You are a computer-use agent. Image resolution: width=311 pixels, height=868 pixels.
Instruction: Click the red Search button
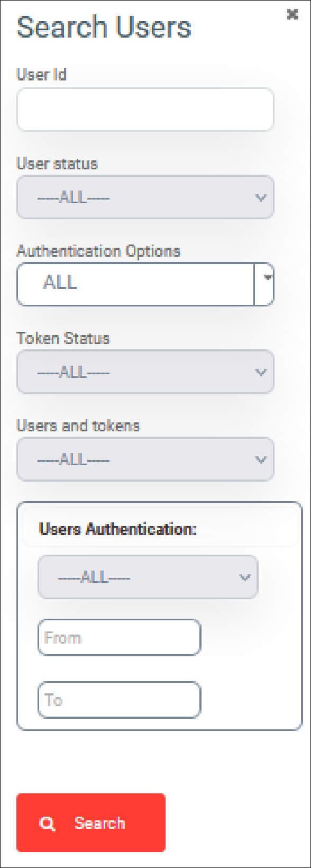[x=91, y=823]
